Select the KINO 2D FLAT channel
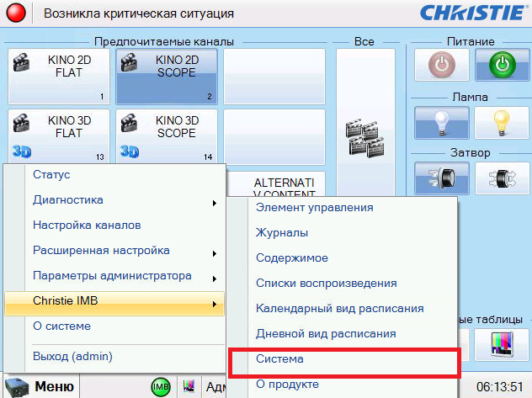The image size is (532, 398). 59,77
